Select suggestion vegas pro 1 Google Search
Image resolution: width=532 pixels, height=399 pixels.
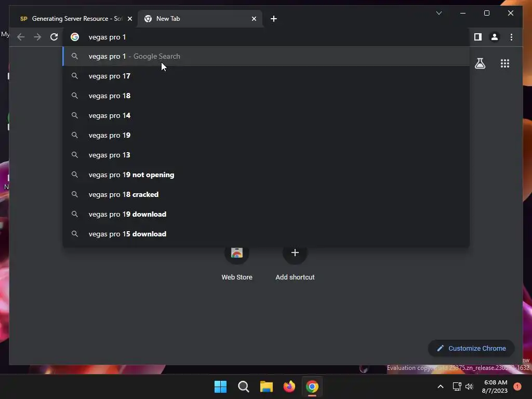click(x=267, y=56)
